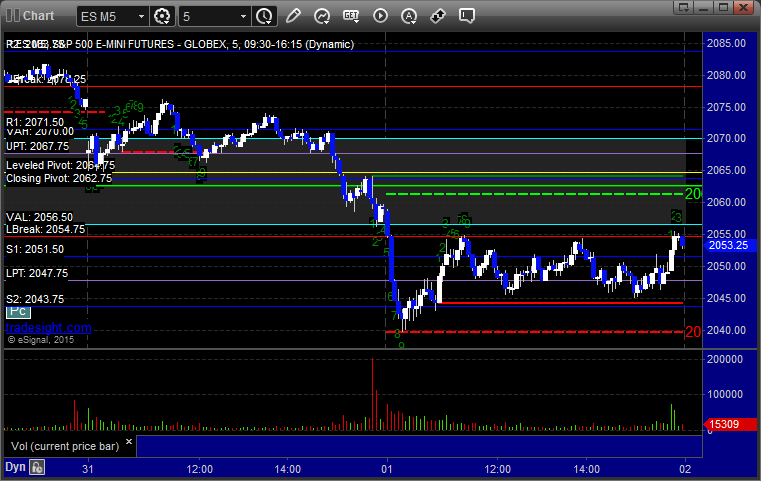Open the GET studies menu

tap(351, 16)
